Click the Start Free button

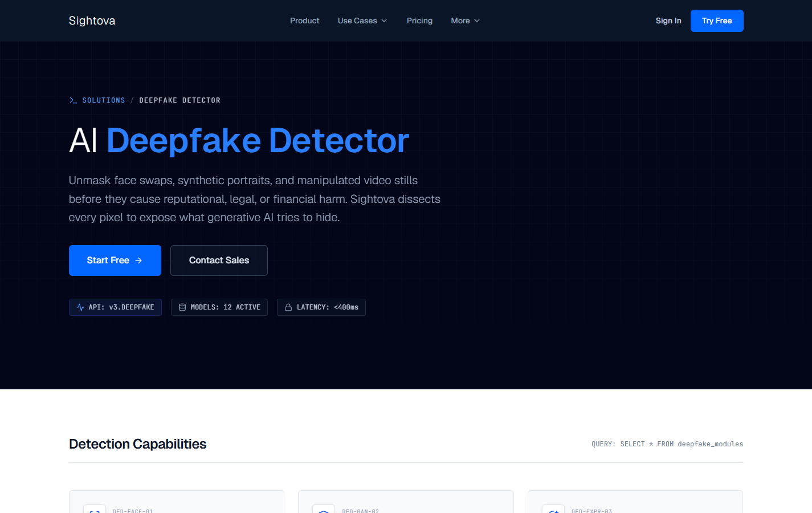click(x=115, y=260)
